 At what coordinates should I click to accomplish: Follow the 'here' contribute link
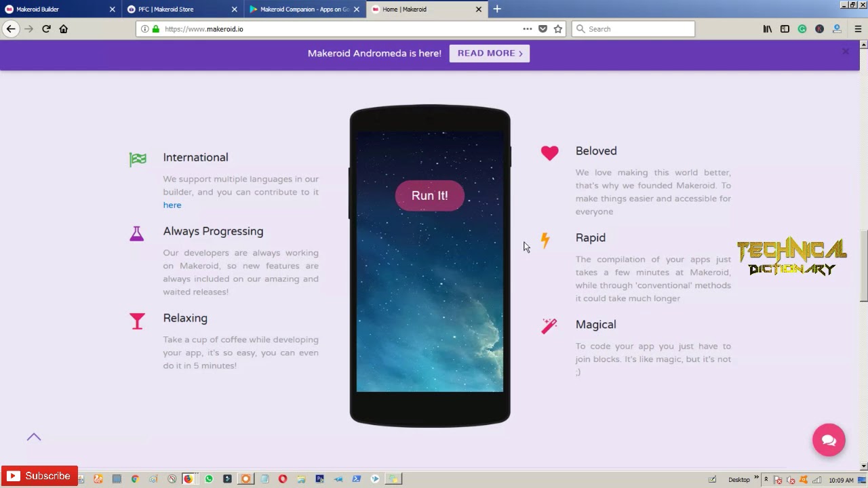click(172, 205)
